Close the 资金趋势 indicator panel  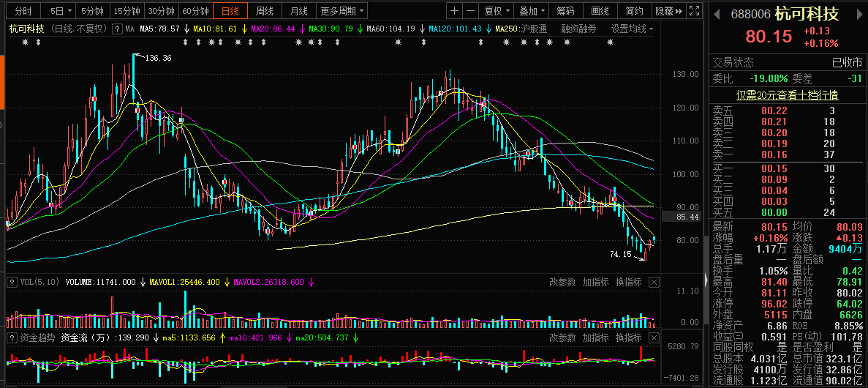654,337
